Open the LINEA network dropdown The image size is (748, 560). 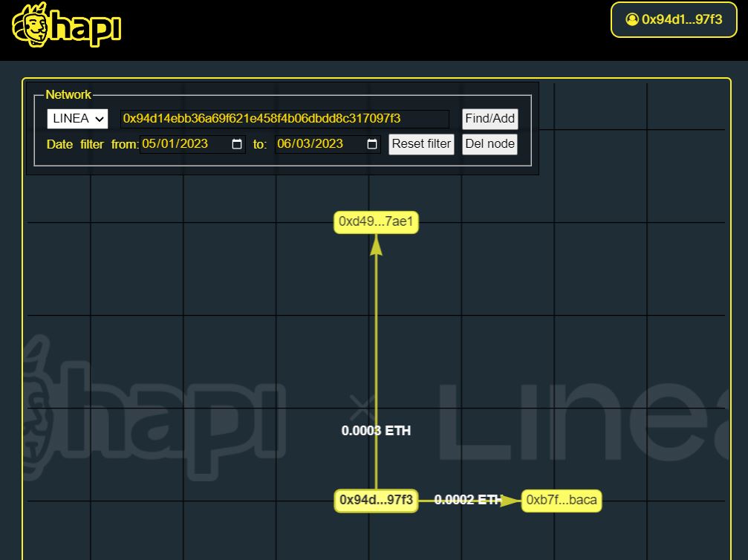[77, 119]
